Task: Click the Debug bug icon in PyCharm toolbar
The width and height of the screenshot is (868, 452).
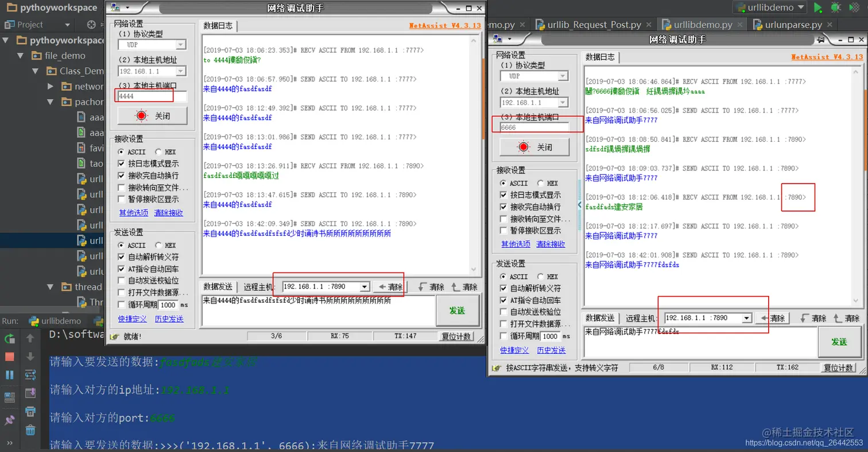Action: tap(836, 8)
